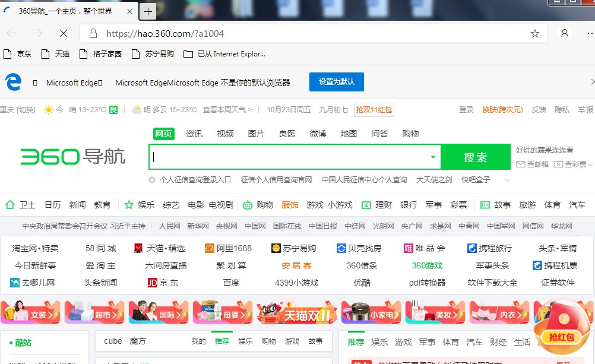Screen dimensions: 595x364
Task: Switch to the 图片 search tab
Action: (256, 134)
